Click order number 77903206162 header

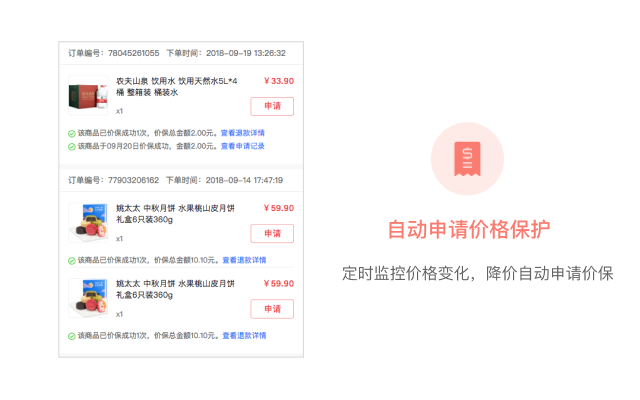tap(113, 180)
